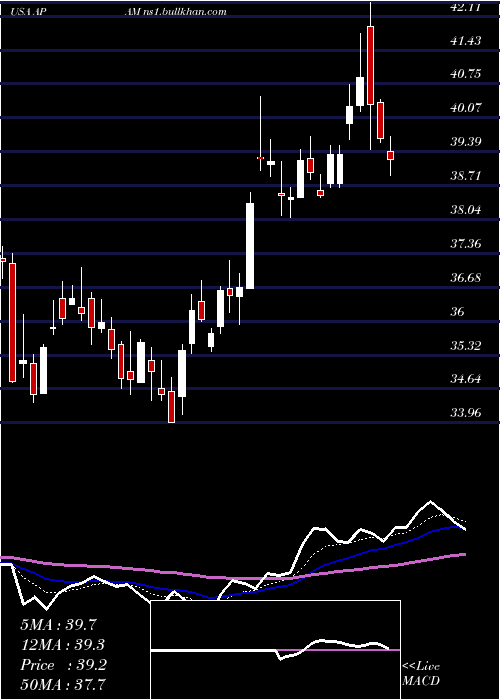Click the 36.68 price axis label
Viewport: 500px width, 700px height.
coord(465,278)
